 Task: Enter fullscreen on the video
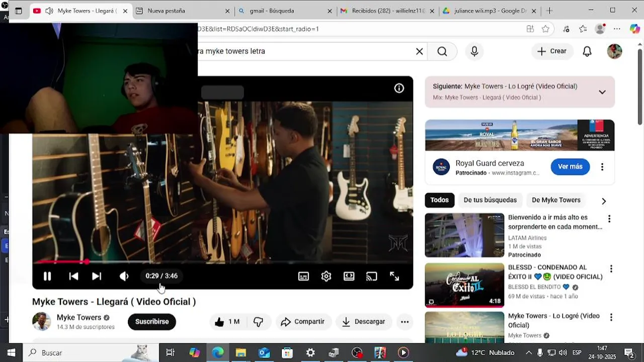(394, 276)
